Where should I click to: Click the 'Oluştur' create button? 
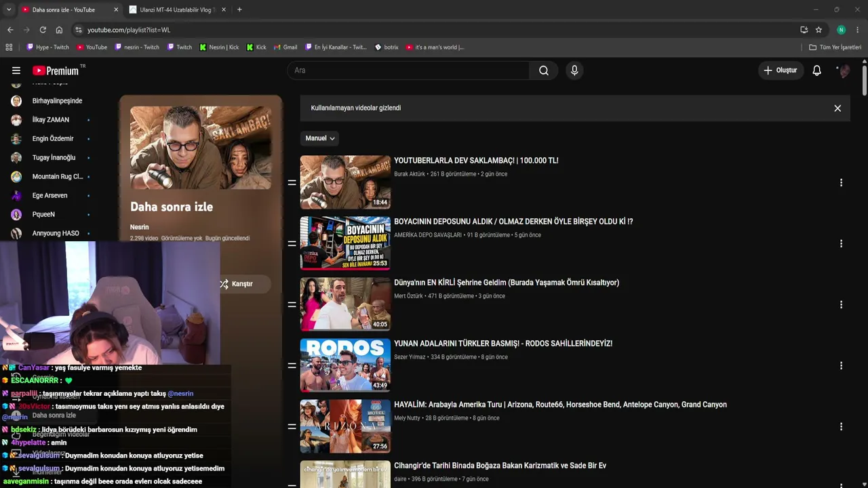pyautogui.click(x=781, y=70)
